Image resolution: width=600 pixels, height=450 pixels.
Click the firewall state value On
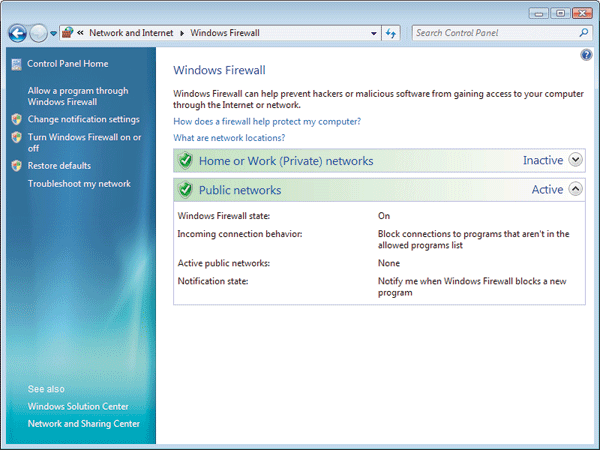(384, 216)
